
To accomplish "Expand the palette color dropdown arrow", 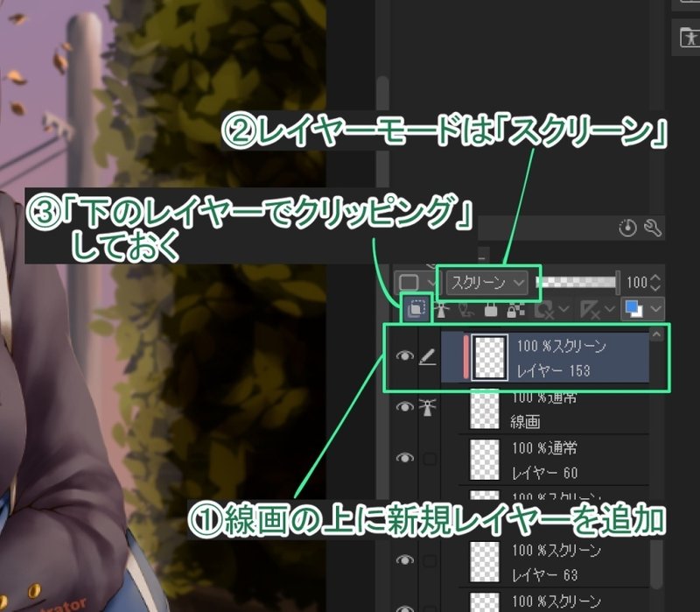I will (430, 282).
